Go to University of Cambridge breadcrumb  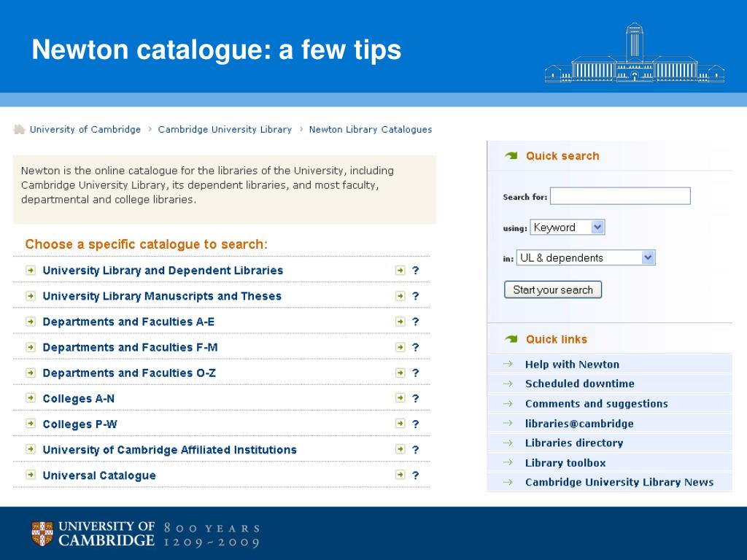[x=85, y=130]
